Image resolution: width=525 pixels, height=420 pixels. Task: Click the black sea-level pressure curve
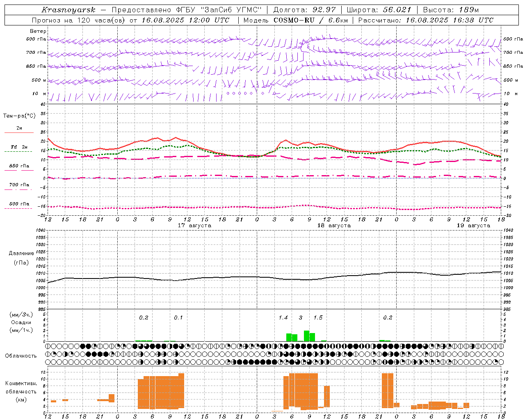click(x=275, y=278)
